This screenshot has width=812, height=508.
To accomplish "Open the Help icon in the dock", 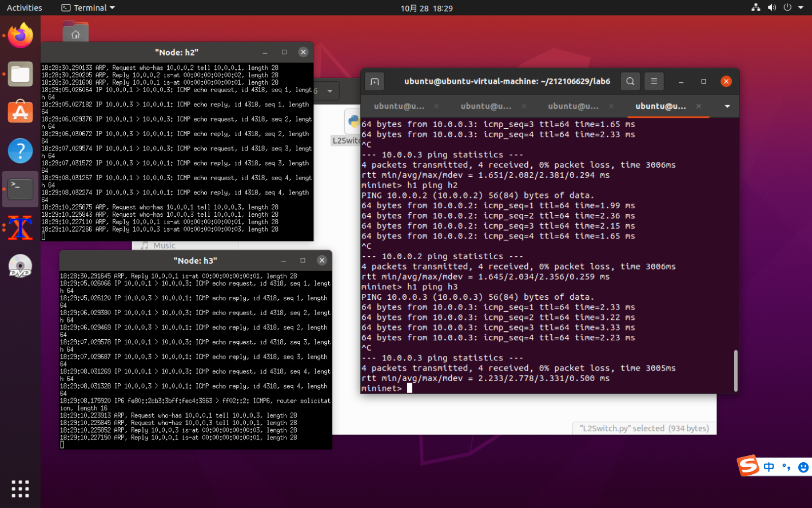I will [20, 151].
